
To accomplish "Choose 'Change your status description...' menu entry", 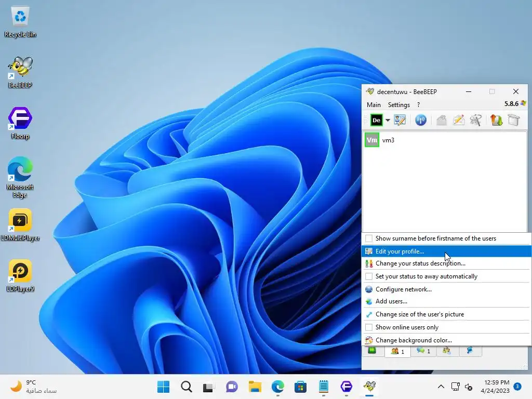I will [x=446, y=263].
